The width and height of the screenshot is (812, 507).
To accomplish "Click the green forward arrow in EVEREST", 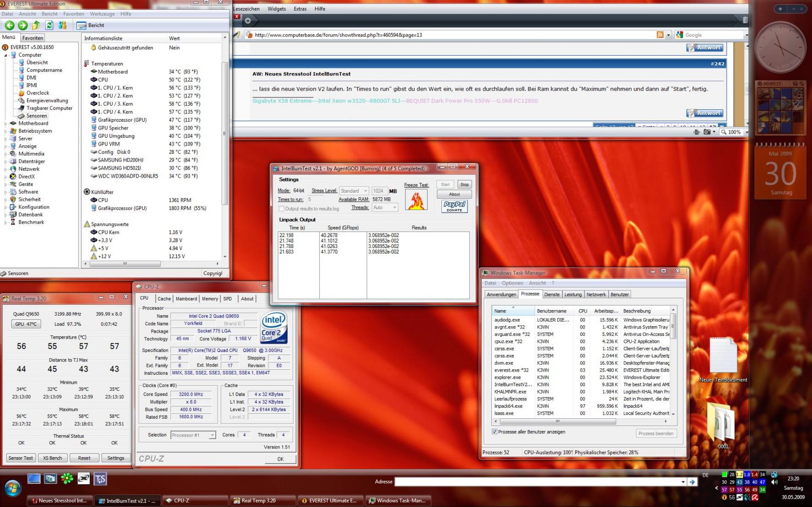I will 23,26.
